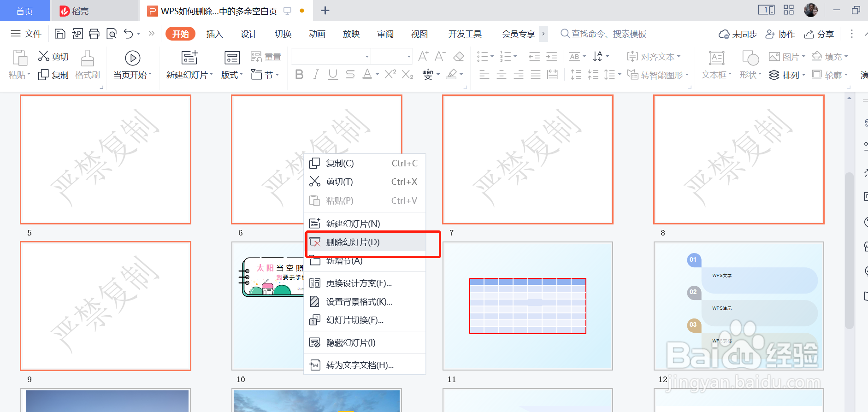The image size is (868, 412).
Task: Toggle Strikethrough formatting
Action: click(x=350, y=74)
